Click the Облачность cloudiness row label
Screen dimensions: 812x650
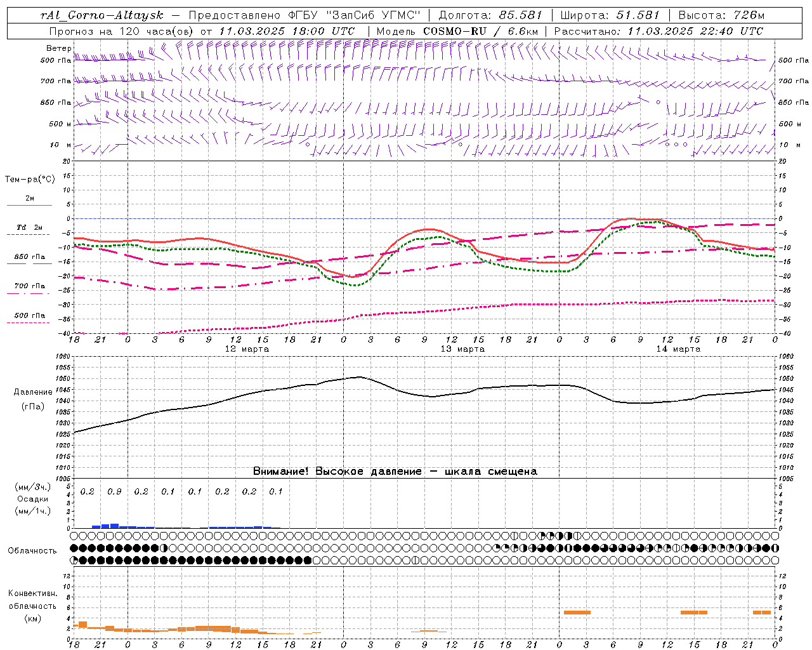coord(32,551)
